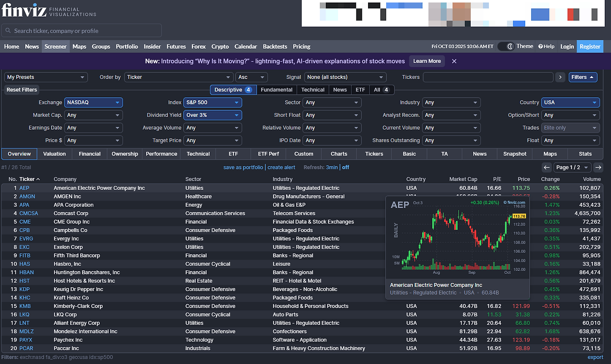Open the Order by Ticker dropdown
Image resolution: width=611 pixels, height=364 pixels.
pos(179,77)
